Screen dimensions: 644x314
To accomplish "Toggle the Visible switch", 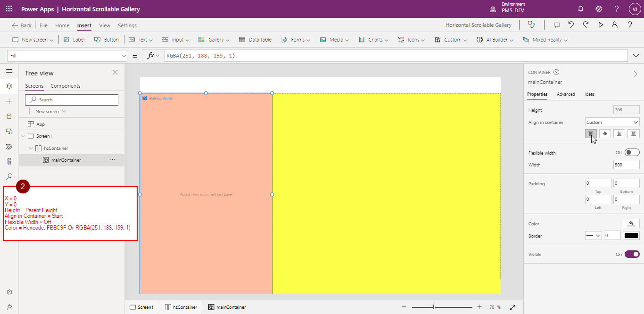I will [632, 254].
